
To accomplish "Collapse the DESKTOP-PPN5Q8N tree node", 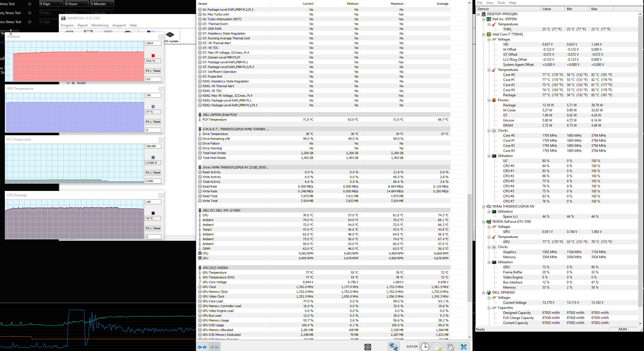I will [x=478, y=14].
